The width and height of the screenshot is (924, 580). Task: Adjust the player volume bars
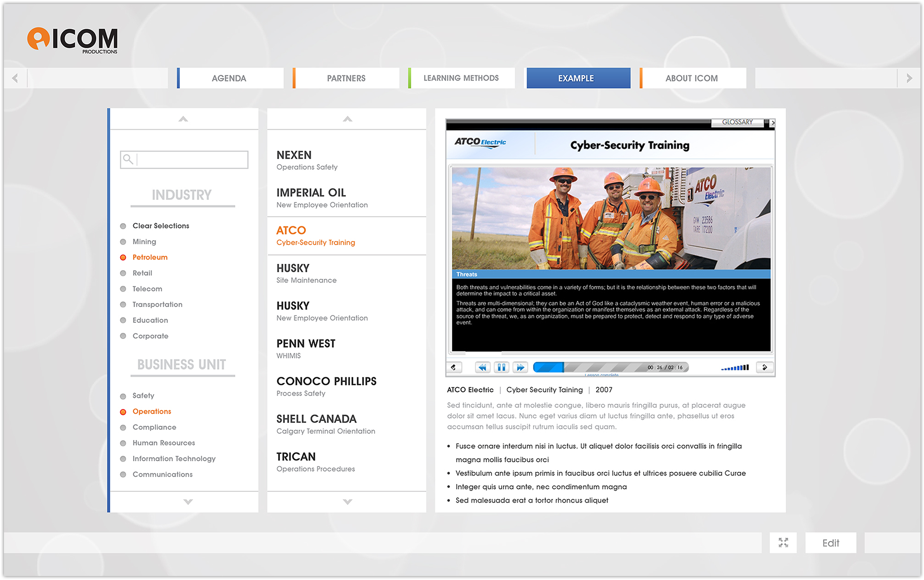point(735,367)
